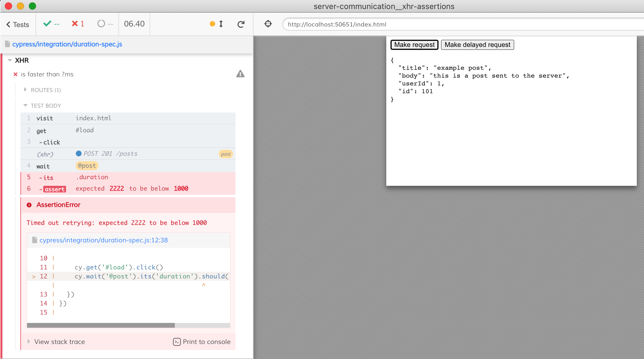Screen dimensions: 644x359
Task: Open duration-spec.js:12:38 code frame link
Action: 103,240
